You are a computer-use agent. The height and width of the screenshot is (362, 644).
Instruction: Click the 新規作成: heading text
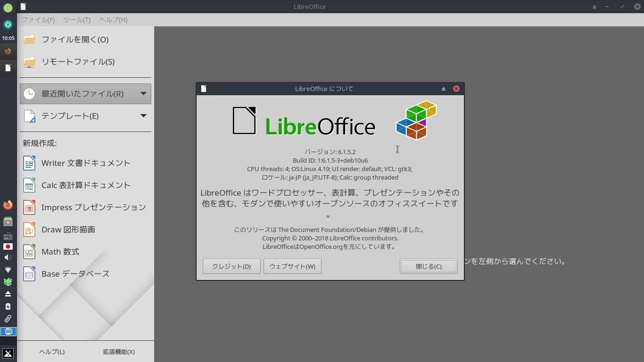point(40,143)
